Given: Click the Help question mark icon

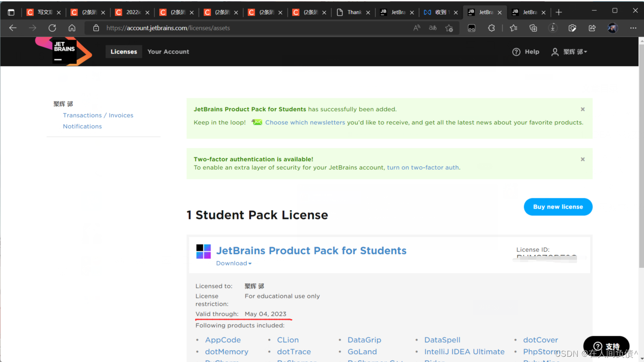Looking at the screenshot, I should tap(516, 52).
